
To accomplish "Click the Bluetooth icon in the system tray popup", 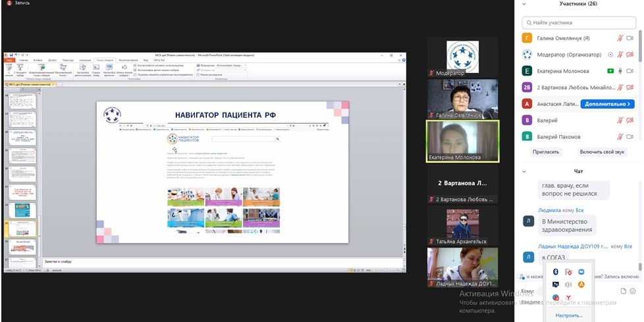I will (x=555, y=271).
